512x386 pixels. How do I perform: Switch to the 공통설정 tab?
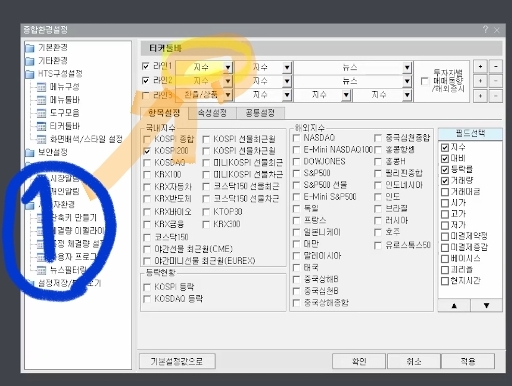point(260,113)
